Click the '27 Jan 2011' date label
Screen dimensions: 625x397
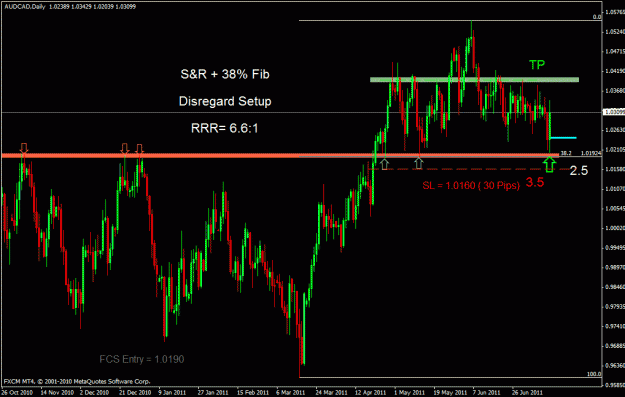click(212, 392)
